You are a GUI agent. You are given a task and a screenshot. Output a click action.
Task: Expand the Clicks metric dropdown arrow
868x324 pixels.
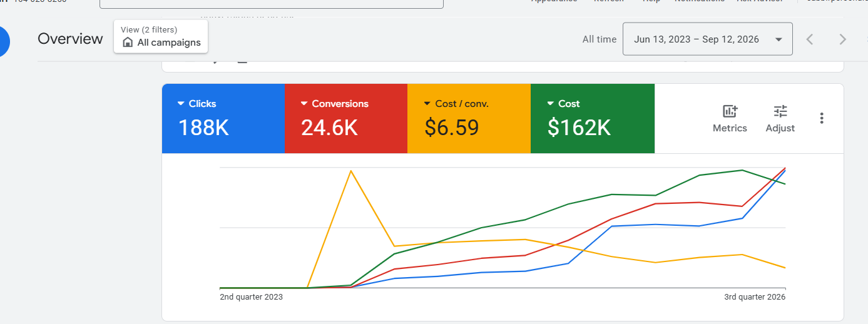[181, 104]
